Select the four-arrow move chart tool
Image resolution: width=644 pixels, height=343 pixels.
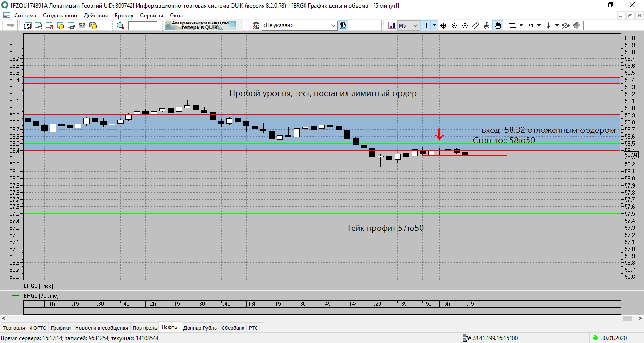[443, 25]
